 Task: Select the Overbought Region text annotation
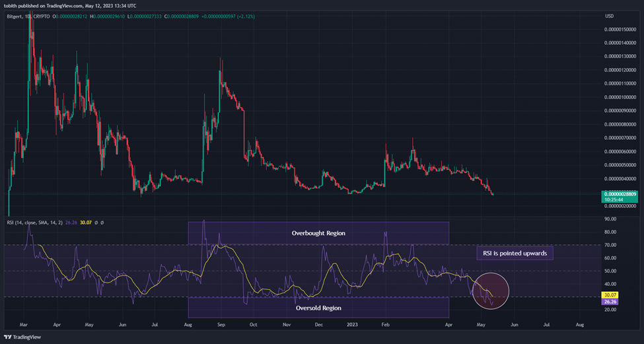[x=318, y=233]
